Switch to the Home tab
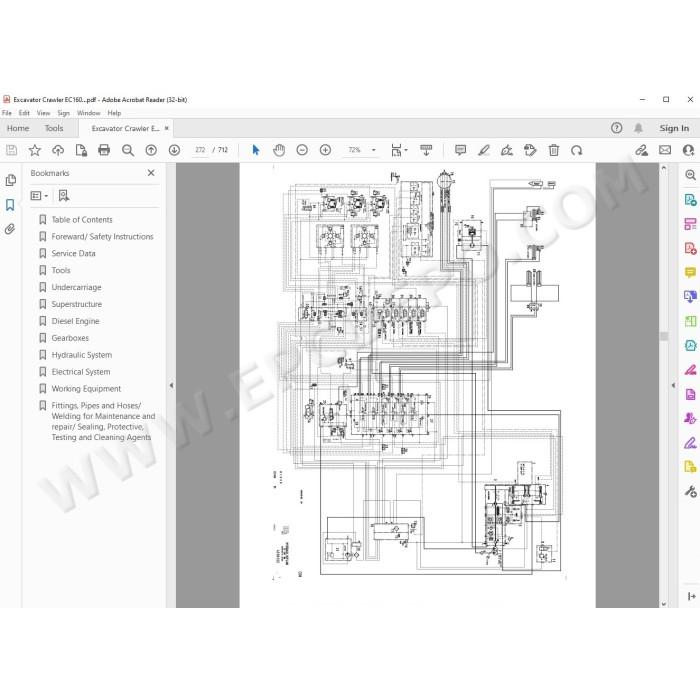 coord(18,128)
